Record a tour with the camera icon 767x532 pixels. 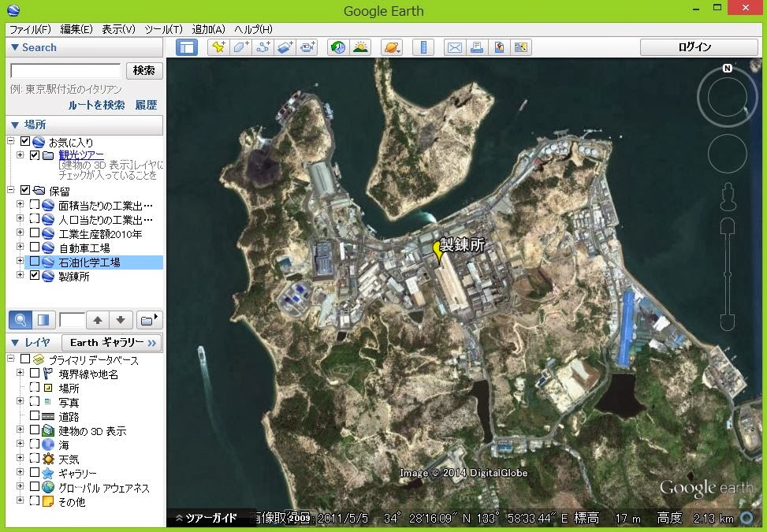(307, 47)
